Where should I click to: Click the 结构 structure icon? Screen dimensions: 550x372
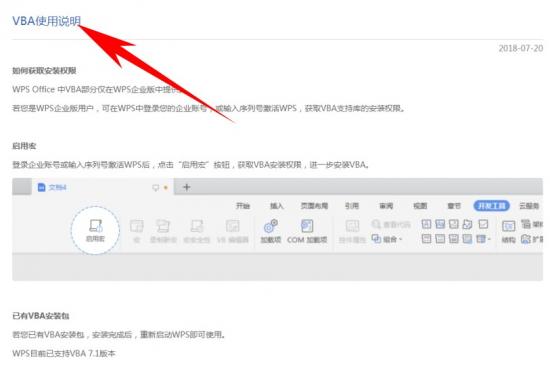(508, 231)
